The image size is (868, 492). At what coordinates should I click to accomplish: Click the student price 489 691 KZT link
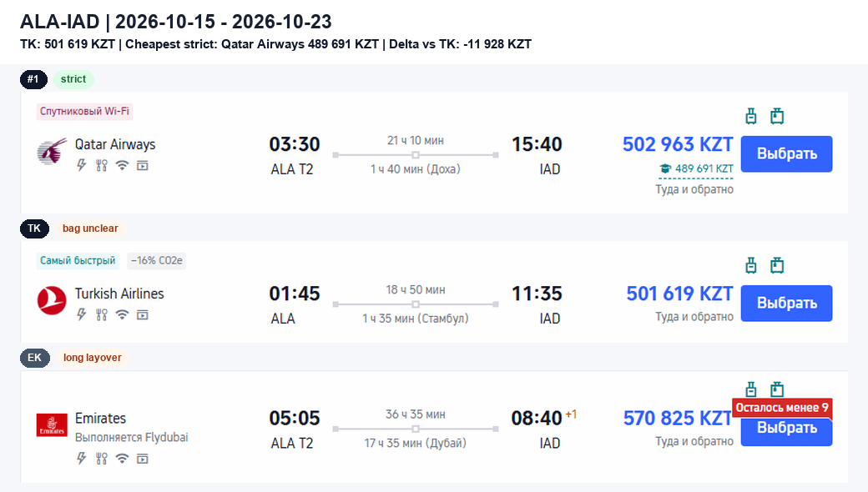click(696, 168)
